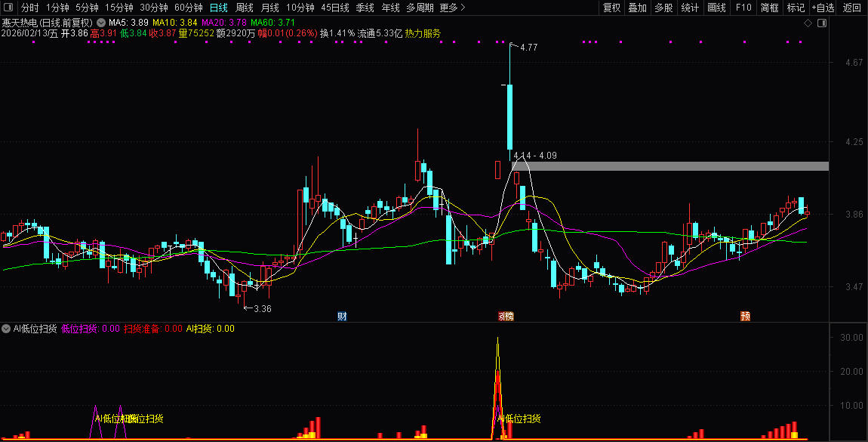
Task: Click the MA20: 3.78 moving average label
Action: tap(224, 23)
